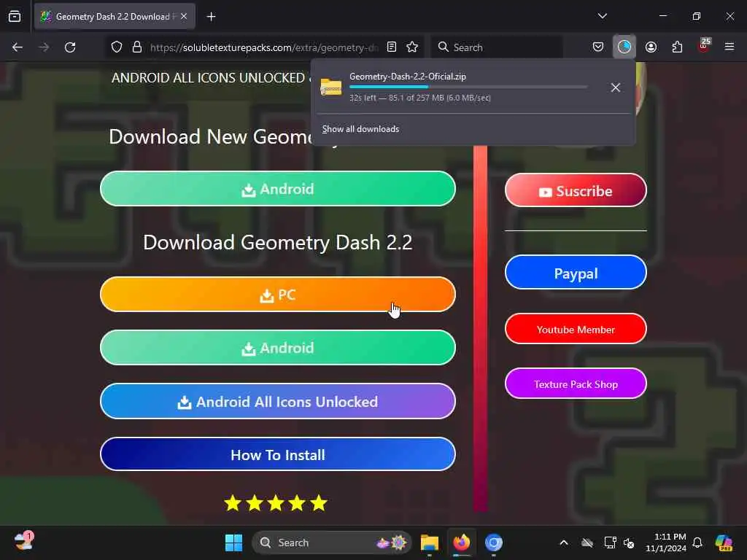747x560 pixels.
Task: Click the first green Android download button
Action: (278, 189)
